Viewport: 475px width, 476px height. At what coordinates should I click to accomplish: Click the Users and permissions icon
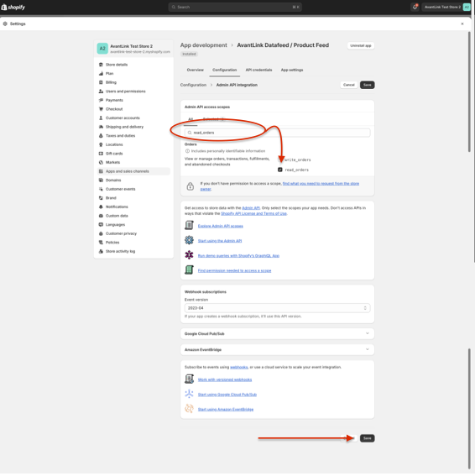[x=101, y=92]
